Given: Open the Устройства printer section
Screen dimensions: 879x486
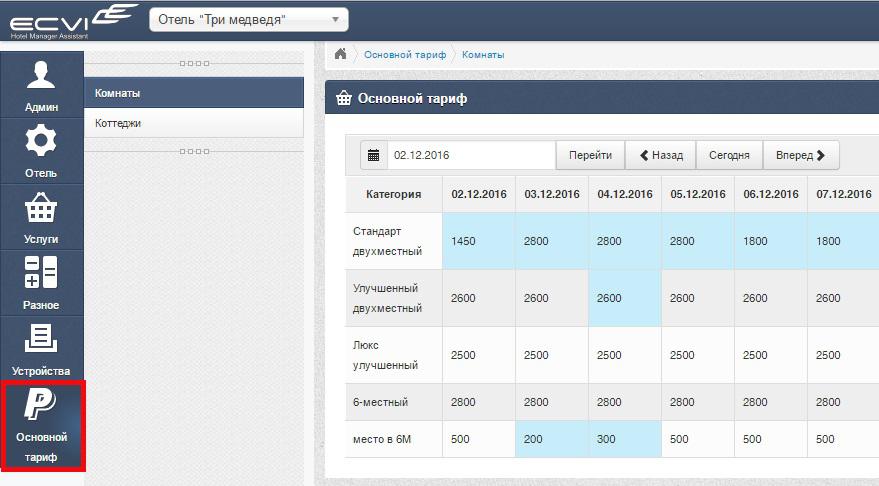Looking at the screenshot, I should click(42, 349).
